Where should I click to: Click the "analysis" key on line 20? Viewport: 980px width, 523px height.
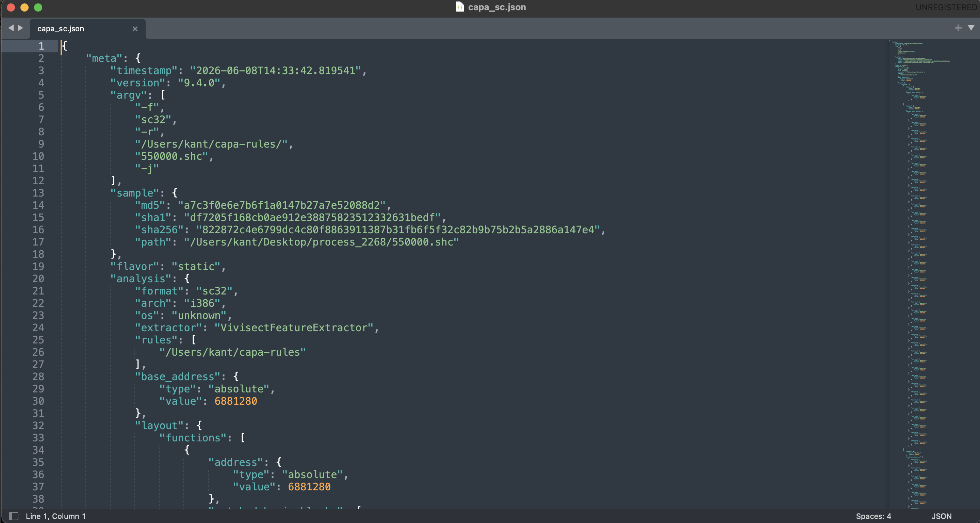[x=141, y=279]
